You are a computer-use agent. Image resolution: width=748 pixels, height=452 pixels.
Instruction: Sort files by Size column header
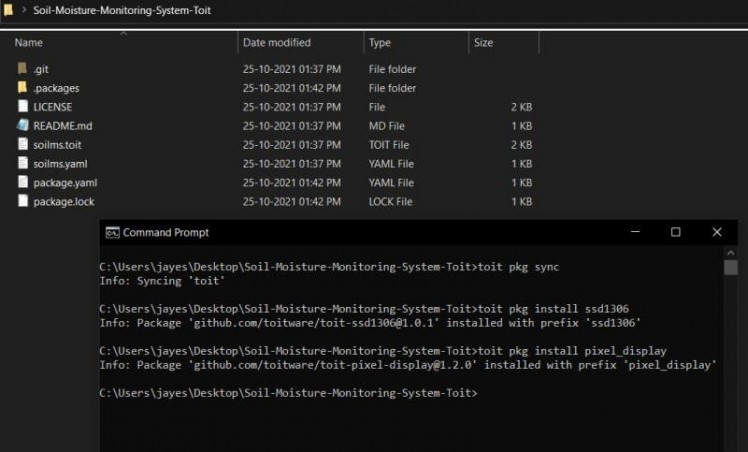click(x=484, y=43)
